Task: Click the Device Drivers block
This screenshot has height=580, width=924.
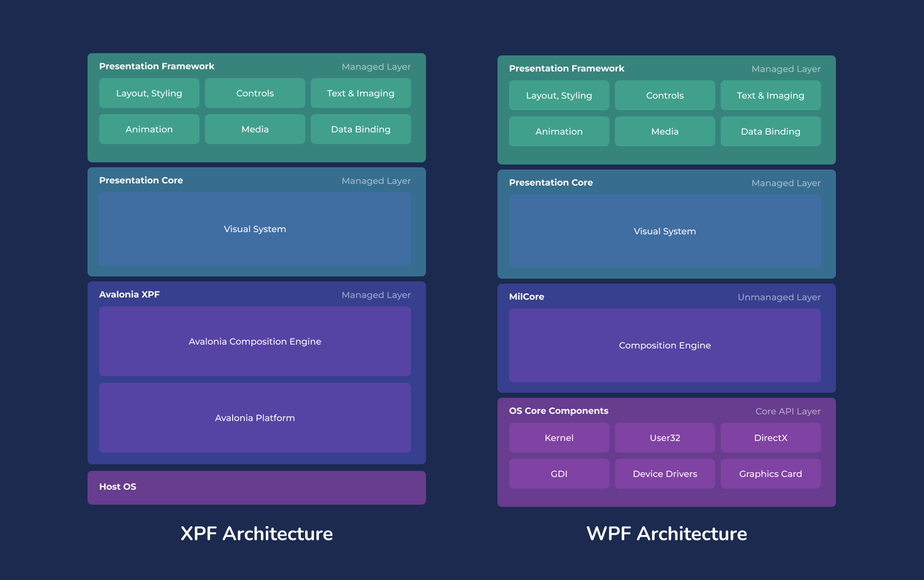Action: point(664,474)
